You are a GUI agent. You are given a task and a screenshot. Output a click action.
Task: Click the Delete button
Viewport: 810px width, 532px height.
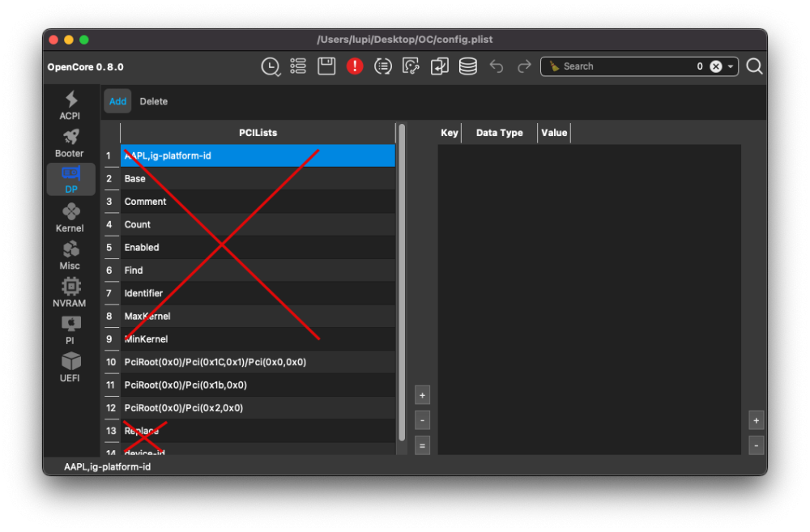tap(153, 101)
